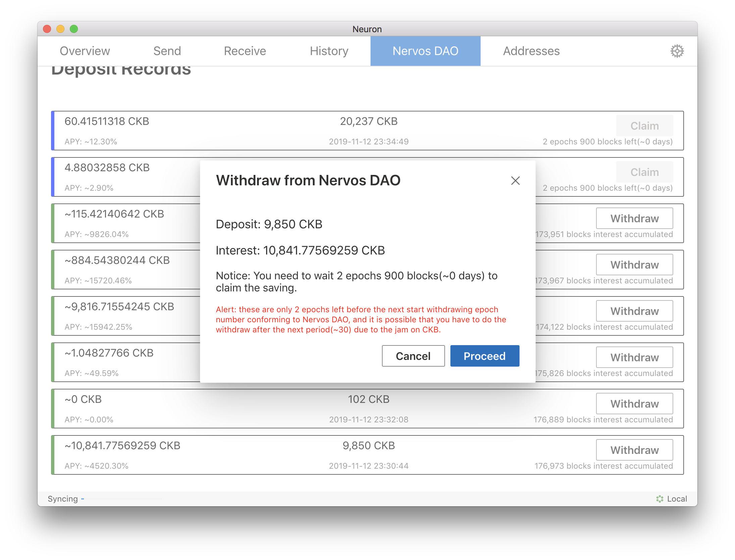Select the 9,850 CKB deposit amount in the list
This screenshot has height=560, width=735.
[x=369, y=446]
